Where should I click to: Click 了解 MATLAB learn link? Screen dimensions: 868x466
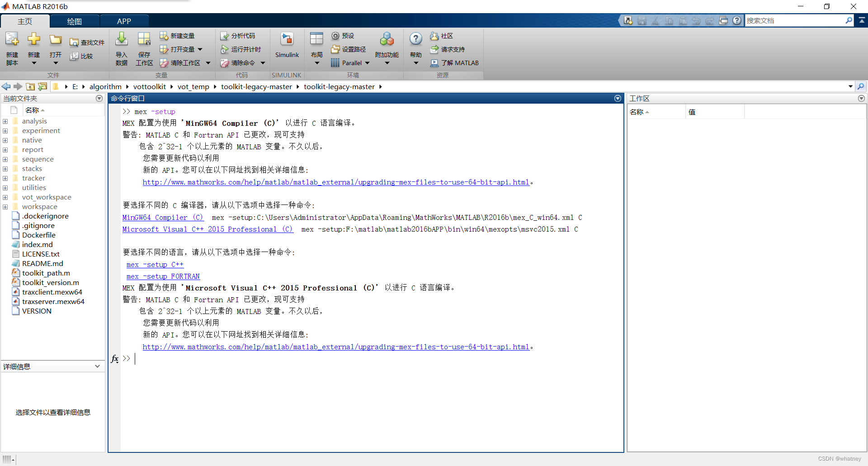[454, 63]
